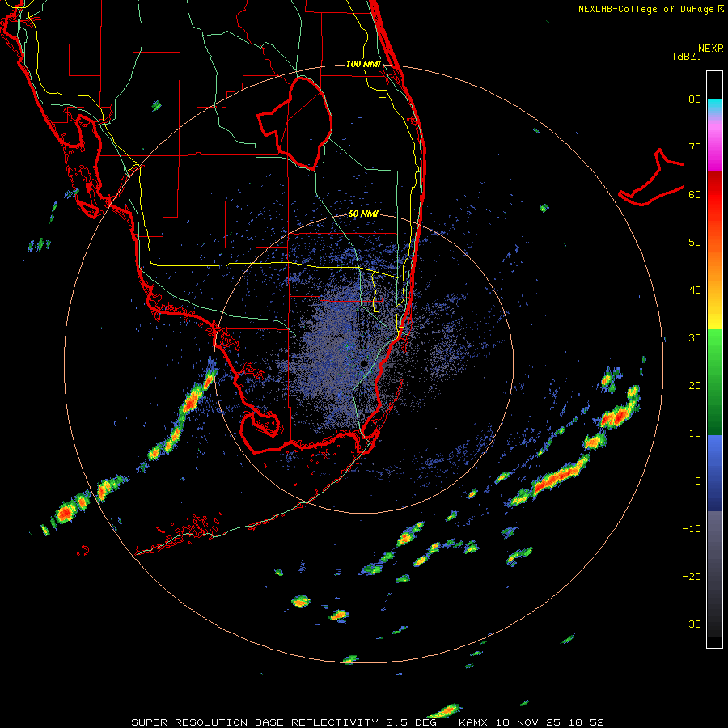
Task: Click the KAMX radar site black dot
Action: point(365,363)
